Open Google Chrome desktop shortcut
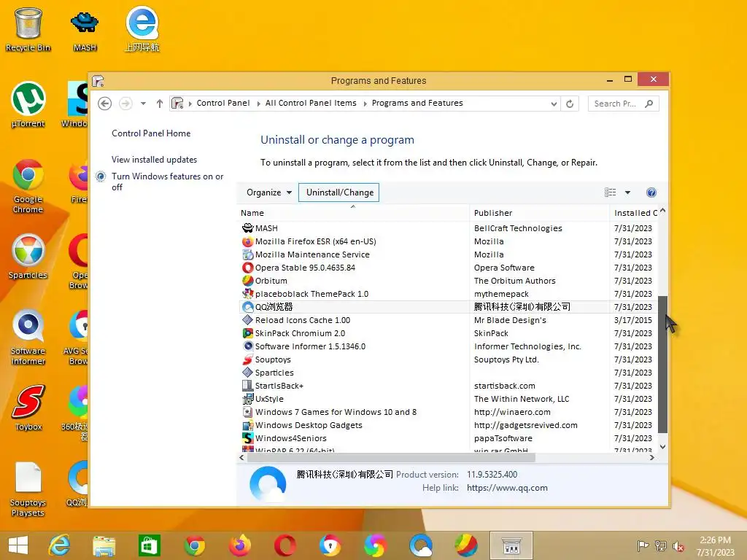The height and width of the screenshot is (560, 747). pyautogui.click(x=28, y=186)
